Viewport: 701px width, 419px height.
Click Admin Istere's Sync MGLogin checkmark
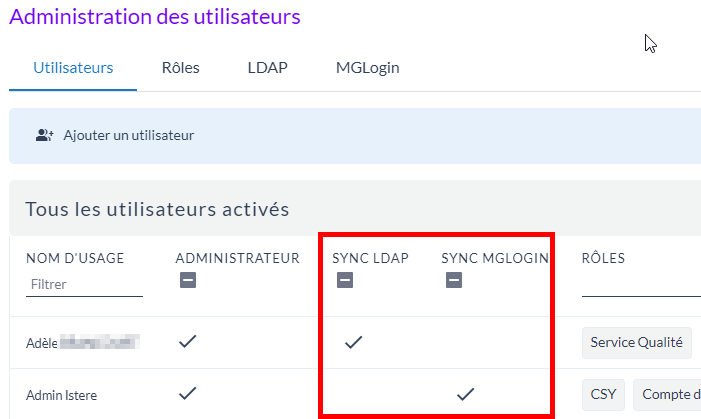[x=464, y=394]
